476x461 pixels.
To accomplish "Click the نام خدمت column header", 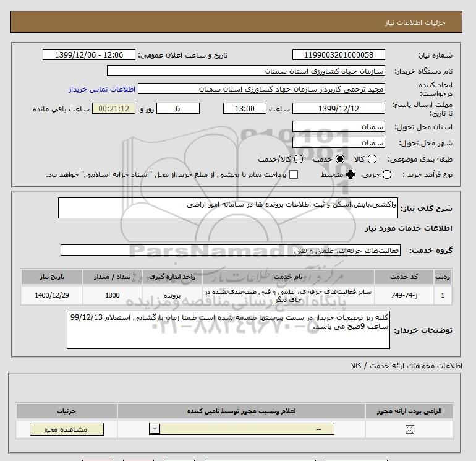I will 288,277.
